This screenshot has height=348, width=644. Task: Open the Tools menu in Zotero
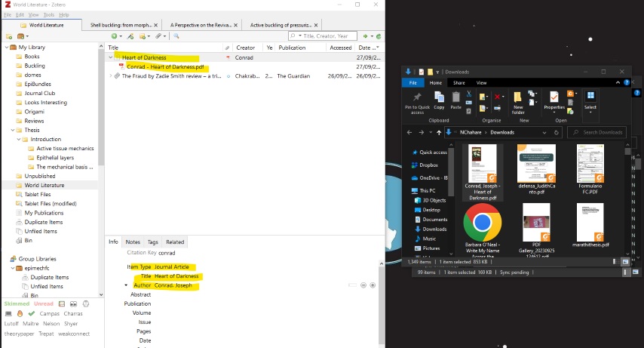click(x=49, y=14)
